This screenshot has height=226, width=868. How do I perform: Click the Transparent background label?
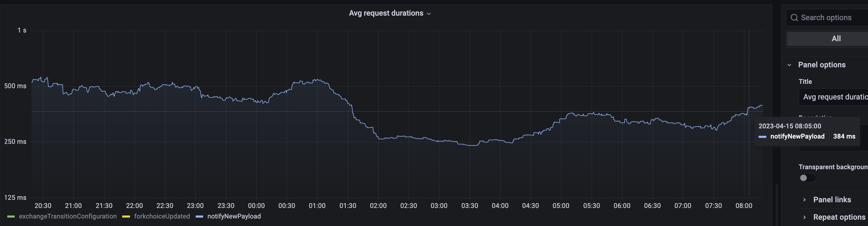tap(833, 167)
